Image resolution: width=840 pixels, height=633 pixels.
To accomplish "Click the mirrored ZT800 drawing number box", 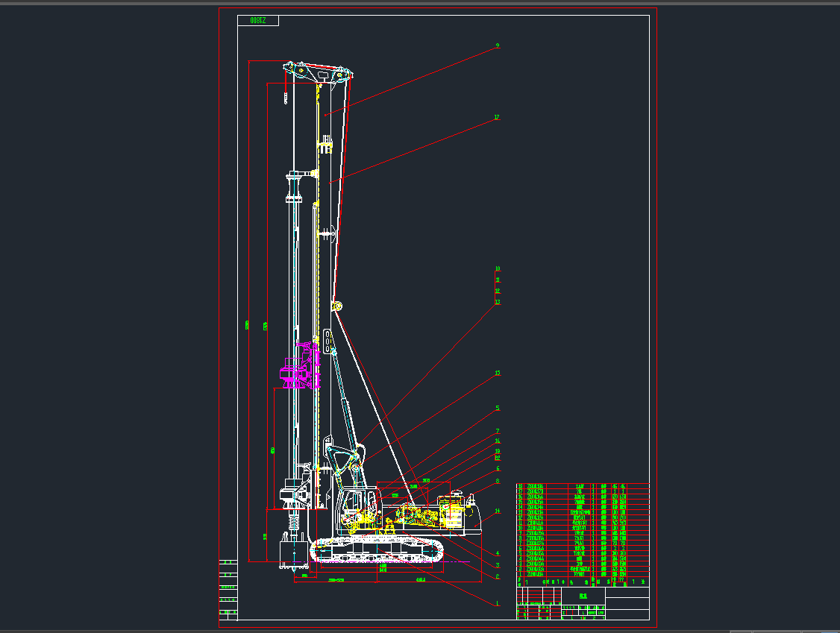I will pos(258,20).
